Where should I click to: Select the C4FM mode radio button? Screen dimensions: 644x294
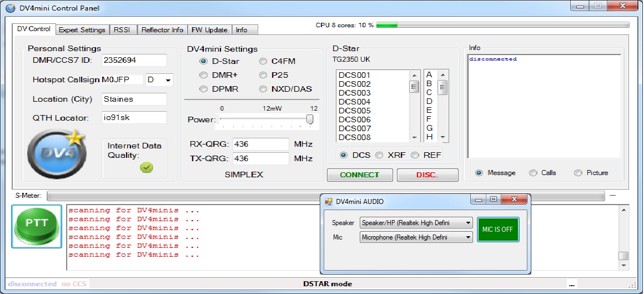coord(263,61)
